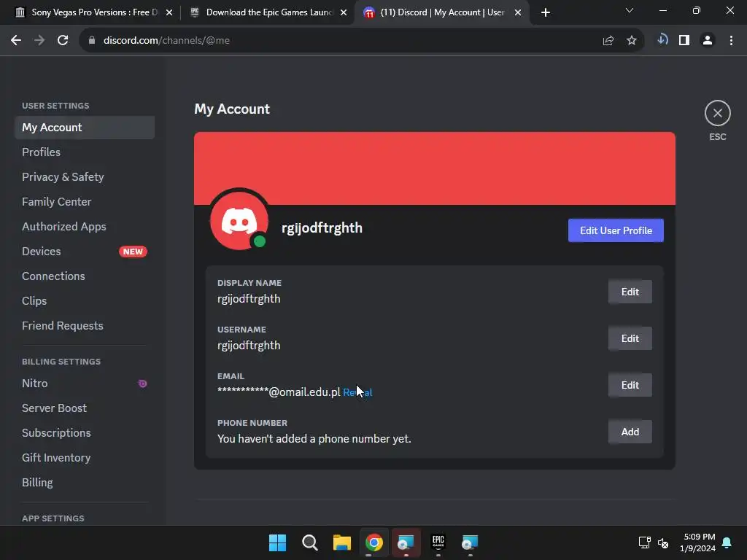
Task: Click the Discord avatar profile picture
Action: [x=239, y=220]
